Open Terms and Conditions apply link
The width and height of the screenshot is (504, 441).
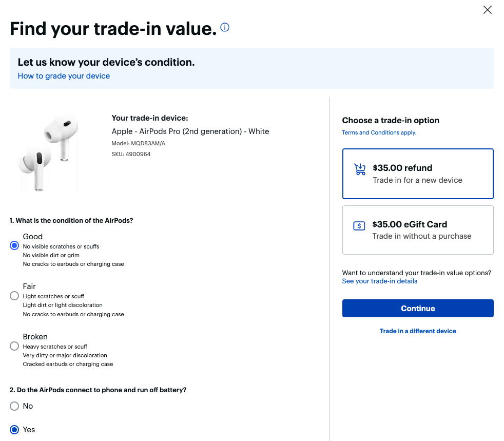(x=379, y=132)
